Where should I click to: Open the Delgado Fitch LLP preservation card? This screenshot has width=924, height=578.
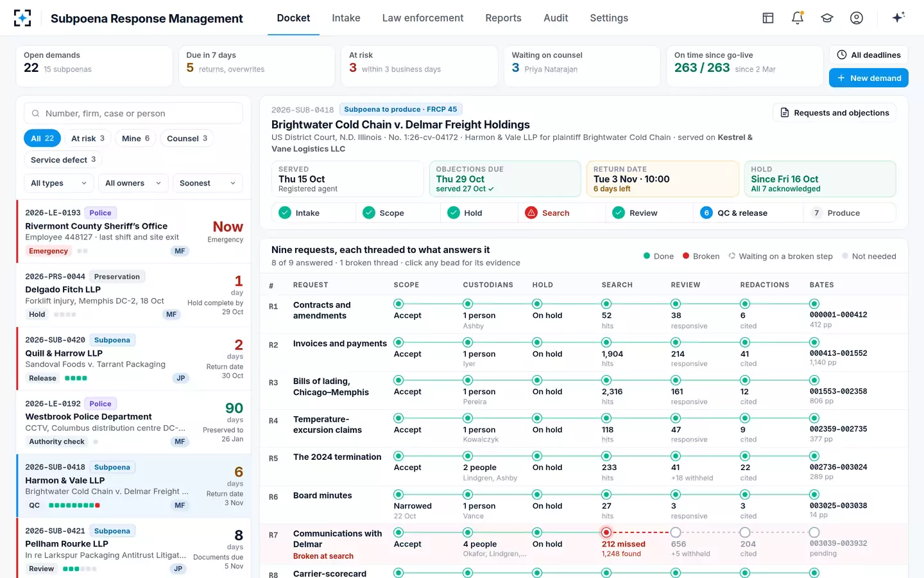click(133, 295)
